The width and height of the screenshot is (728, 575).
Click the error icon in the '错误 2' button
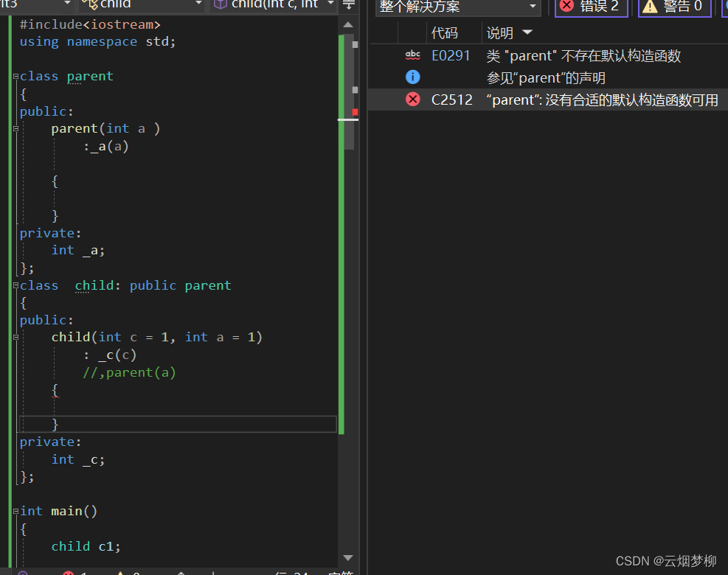567,6
